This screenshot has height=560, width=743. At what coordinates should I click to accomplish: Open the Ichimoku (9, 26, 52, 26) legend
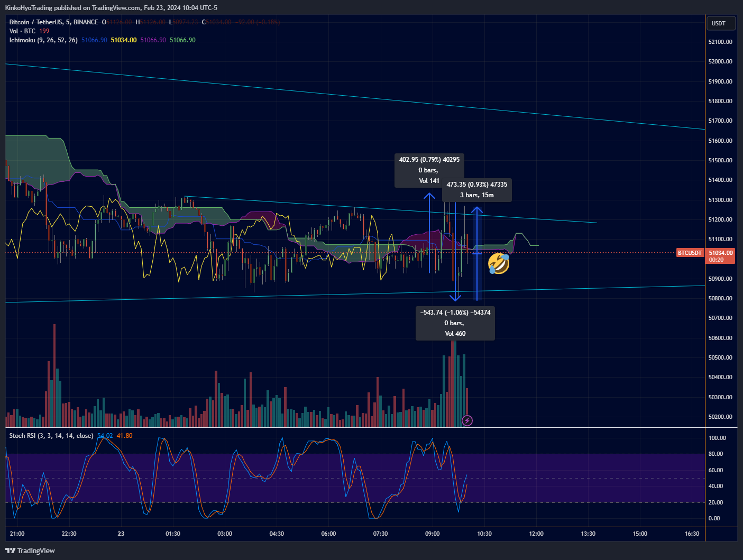pos(43,40)
